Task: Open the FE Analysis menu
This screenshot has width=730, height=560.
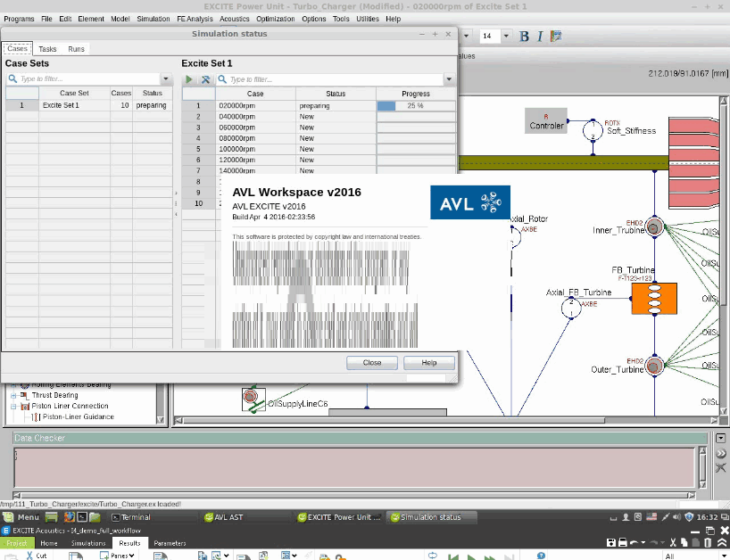Action: coord(196,19)
